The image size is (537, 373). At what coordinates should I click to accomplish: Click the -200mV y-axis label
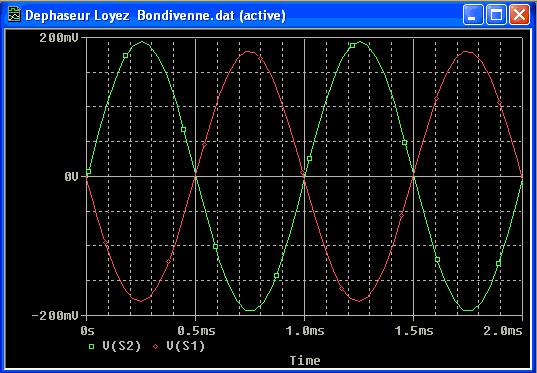(55, 315)
